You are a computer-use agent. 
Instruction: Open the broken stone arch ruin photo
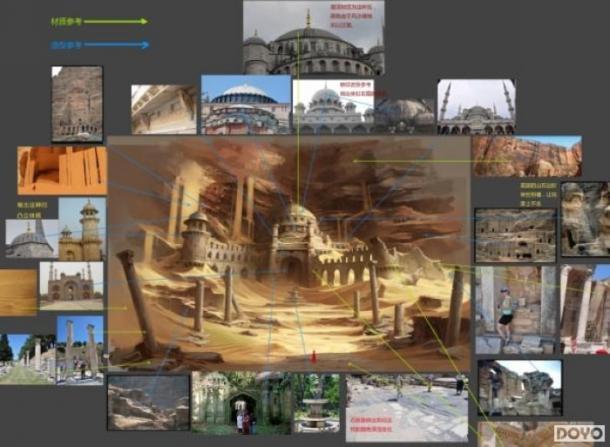click(520, 388)
